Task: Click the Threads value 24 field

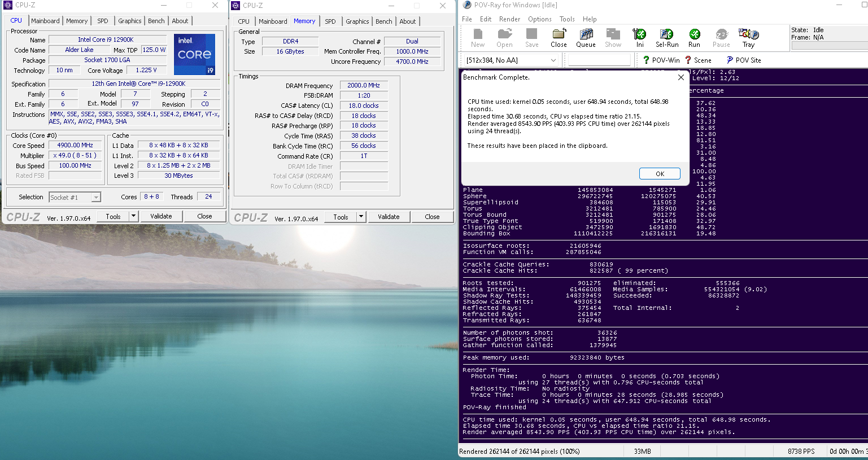Action: coord(208,196)
